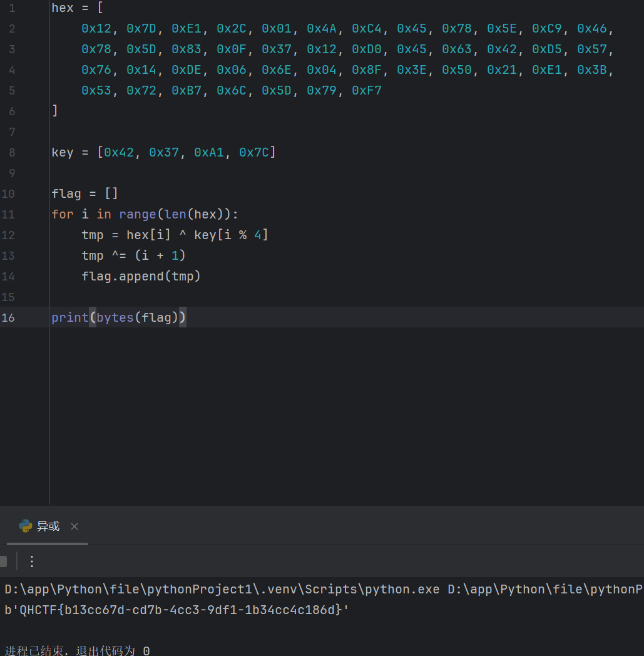Click gutter line number 11 beside for loop
The image size is (644, 656).
click(8, 214)
